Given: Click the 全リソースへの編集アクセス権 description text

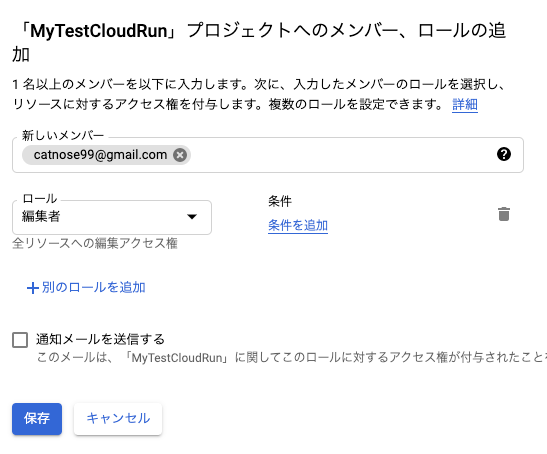Looking at the screenshot, I should [x=95, y=243].
